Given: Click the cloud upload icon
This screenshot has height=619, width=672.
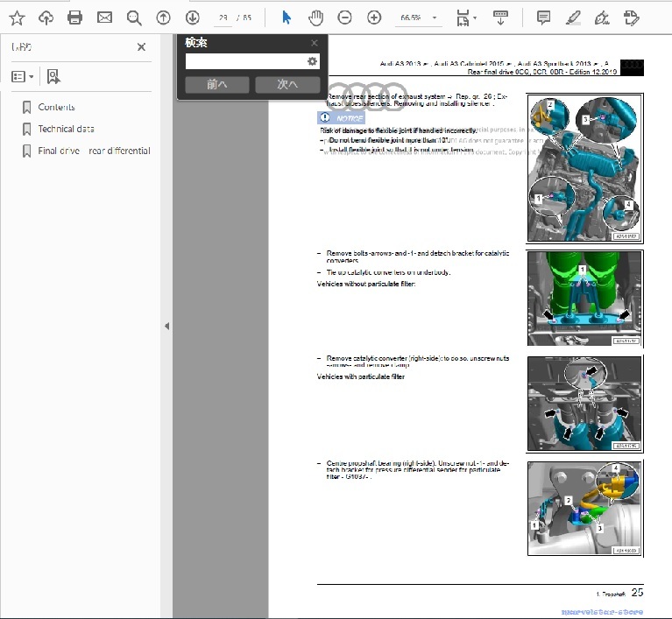Looking at the screenshot, I should click(46, 18).
